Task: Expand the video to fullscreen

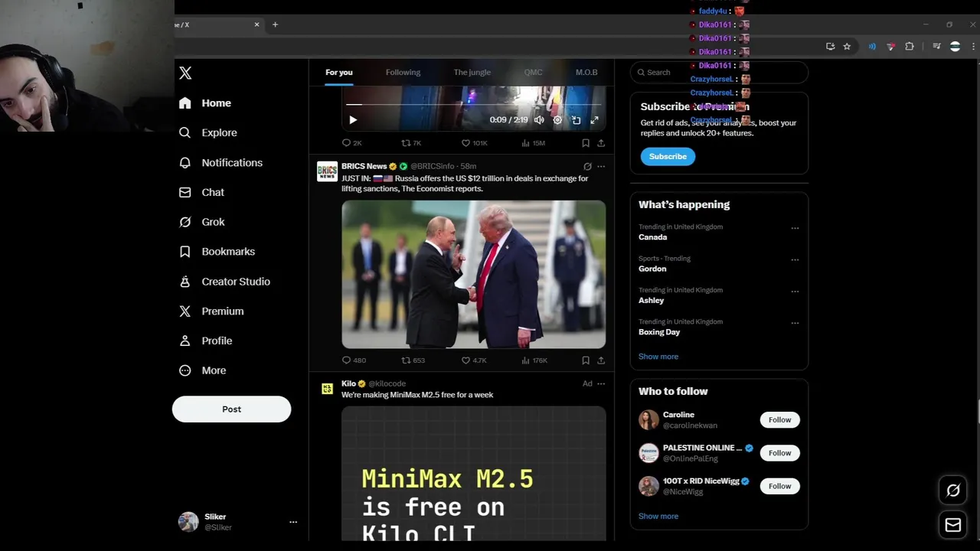Action: click(x=594, y=120)
